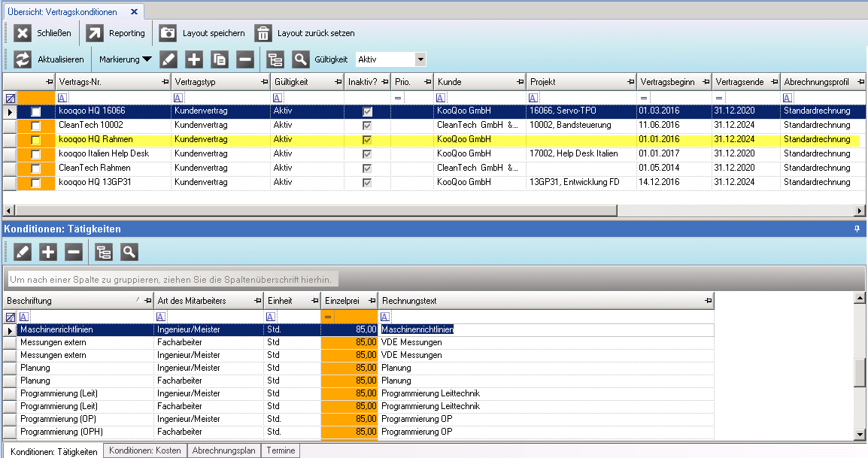Click the Aktualisieren refresh icon

pos(23,60)
